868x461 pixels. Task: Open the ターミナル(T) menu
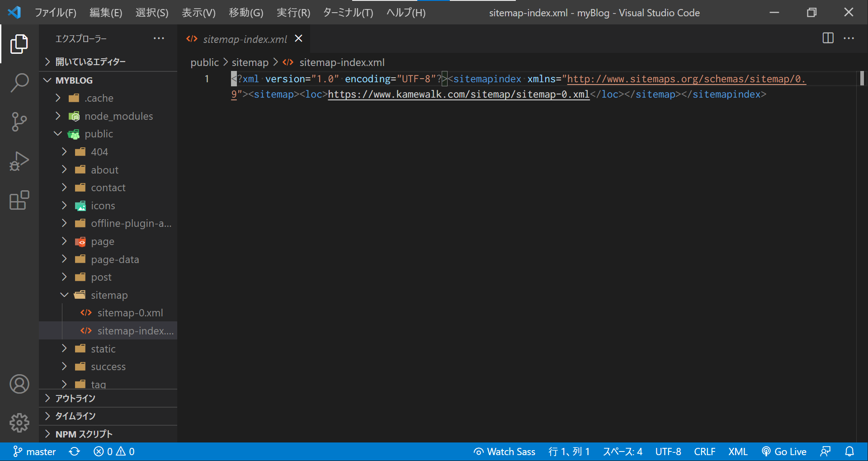(x=348, y=13)
